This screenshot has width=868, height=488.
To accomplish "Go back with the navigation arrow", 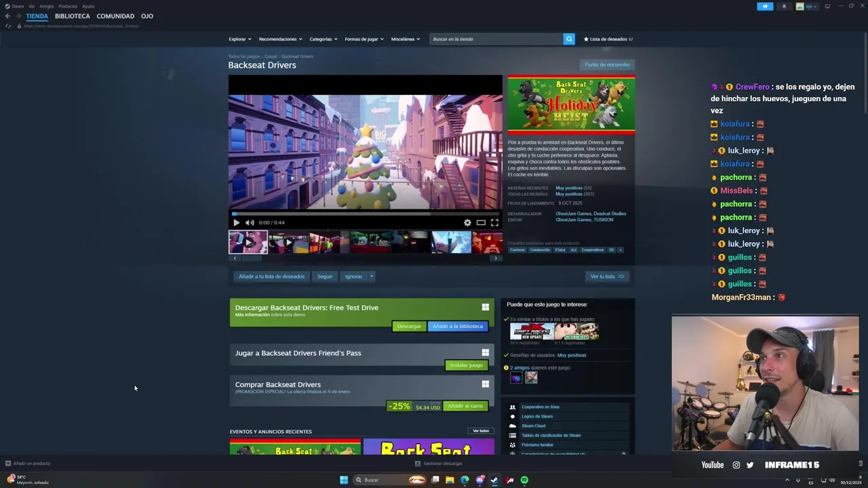I will [x=7, y=16].
